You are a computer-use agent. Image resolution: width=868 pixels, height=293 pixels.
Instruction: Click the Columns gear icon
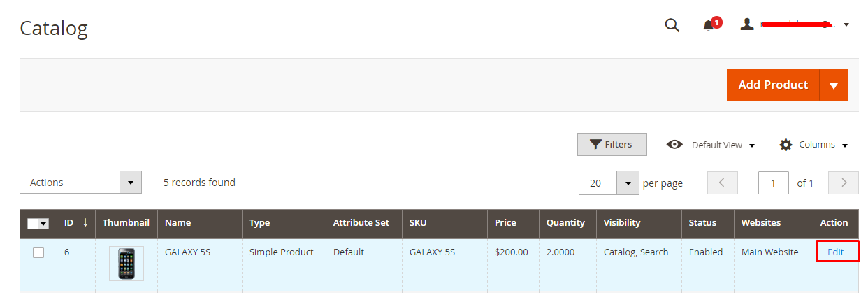pos(786,145)
